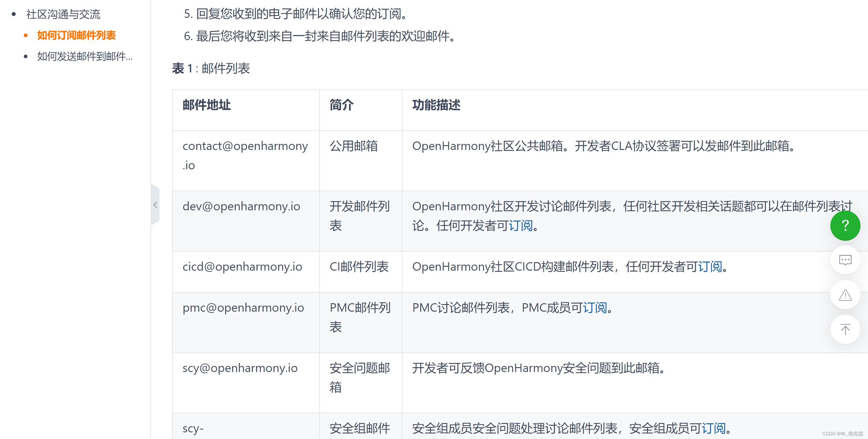The height and width of the screenshot is (439, 868).
Task: Click the cicd@openharmony.io address cell
Action: [246, 272]
